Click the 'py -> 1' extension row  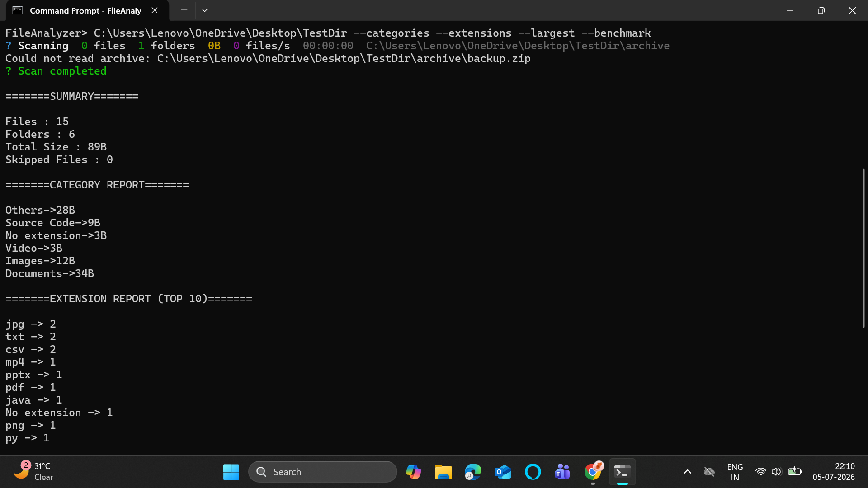coord(28,438)
